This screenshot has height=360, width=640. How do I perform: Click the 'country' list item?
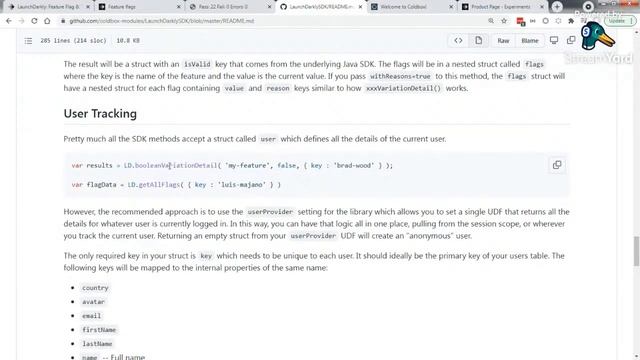coord(95,288)
